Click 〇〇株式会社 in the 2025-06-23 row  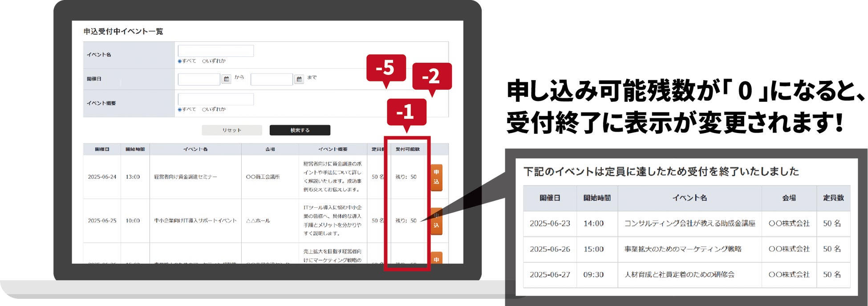789,223
